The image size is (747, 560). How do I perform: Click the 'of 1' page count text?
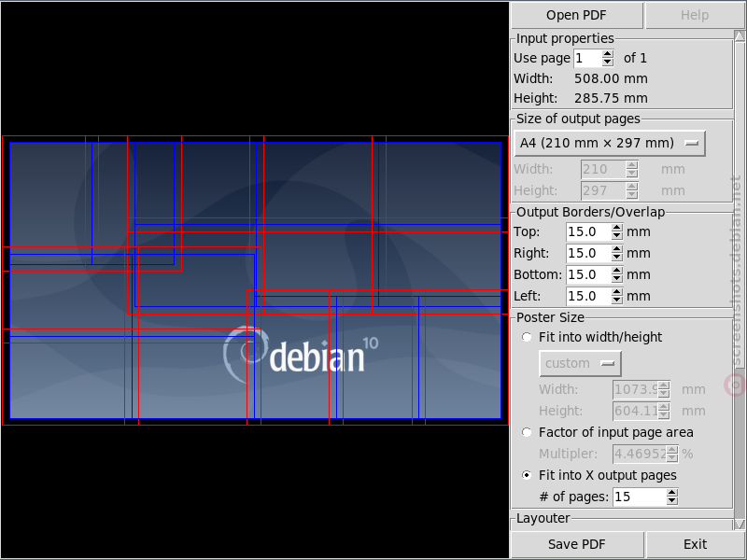[x=636, y=58]
